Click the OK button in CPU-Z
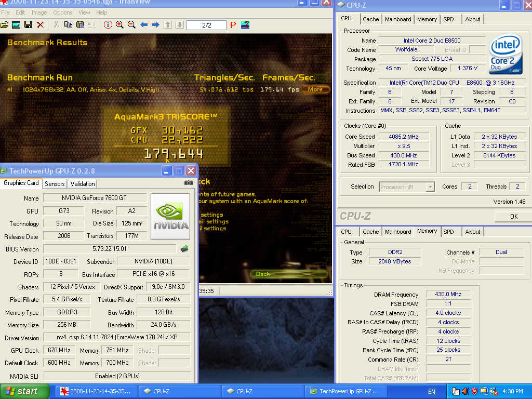The width and height of the screenshot is (532, 399). [x=514, y=217]
